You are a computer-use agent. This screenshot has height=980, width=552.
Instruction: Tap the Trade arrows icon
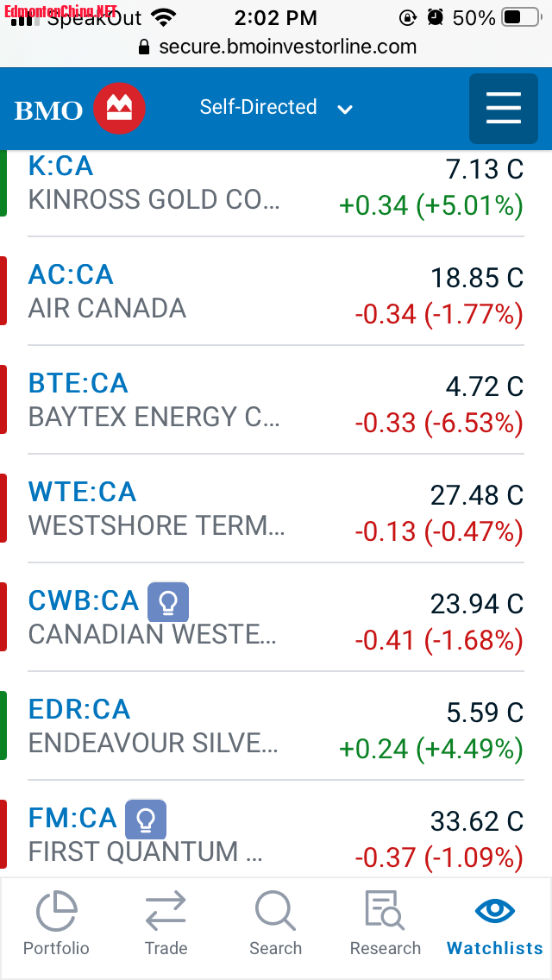click(x=166, y=913)
